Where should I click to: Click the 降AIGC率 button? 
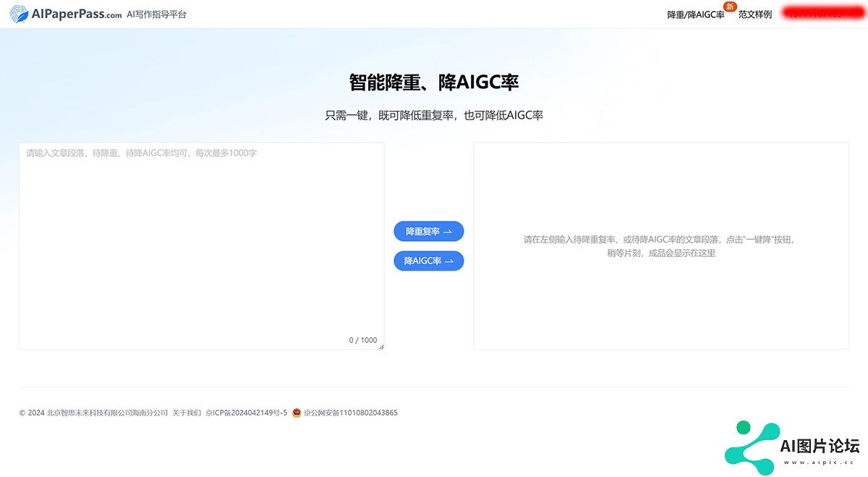[x=428, y=261]
